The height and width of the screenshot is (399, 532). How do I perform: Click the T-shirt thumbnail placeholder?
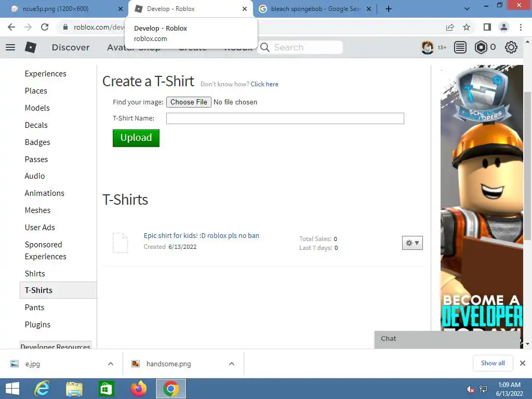point(120,243)
